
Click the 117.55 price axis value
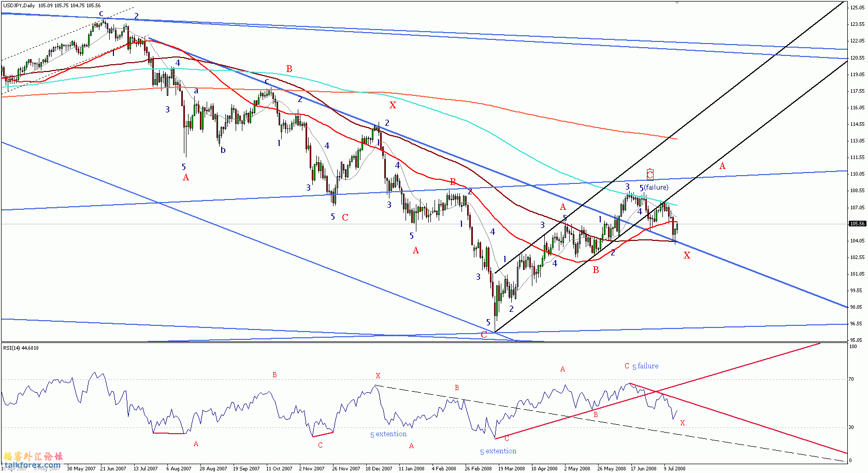858,91
